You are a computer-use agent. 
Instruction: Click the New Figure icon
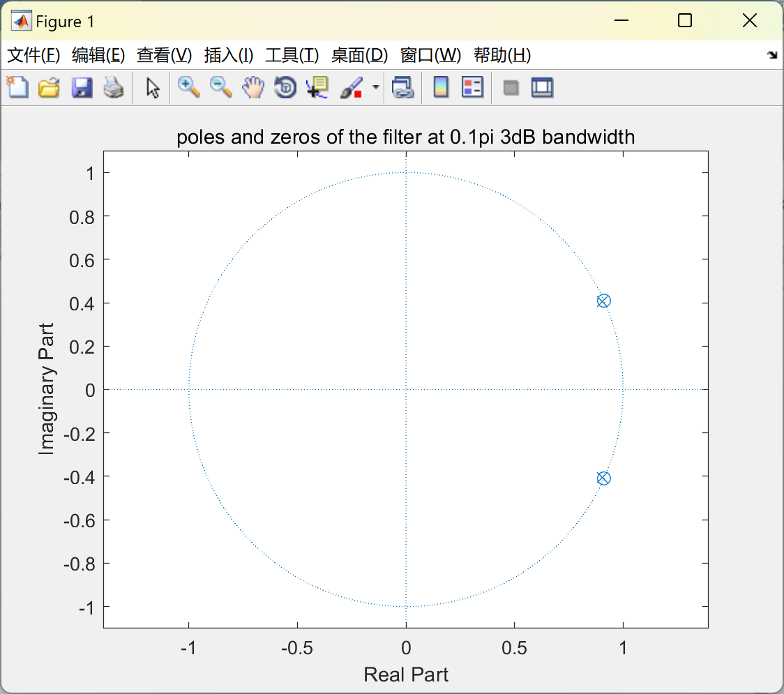(17, 87)
